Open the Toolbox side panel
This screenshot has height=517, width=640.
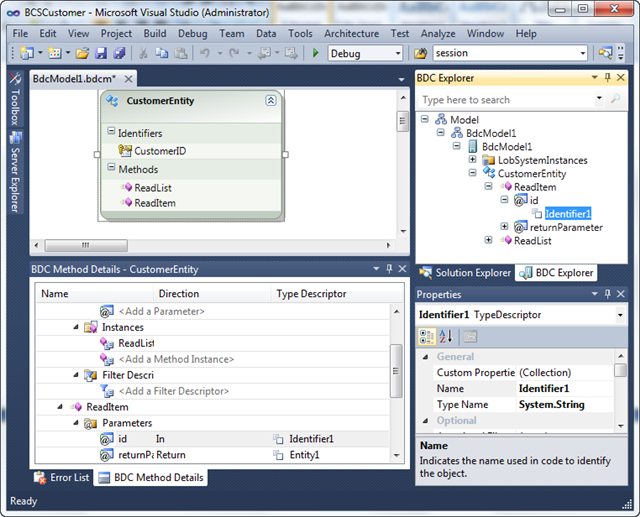[15, 100]
